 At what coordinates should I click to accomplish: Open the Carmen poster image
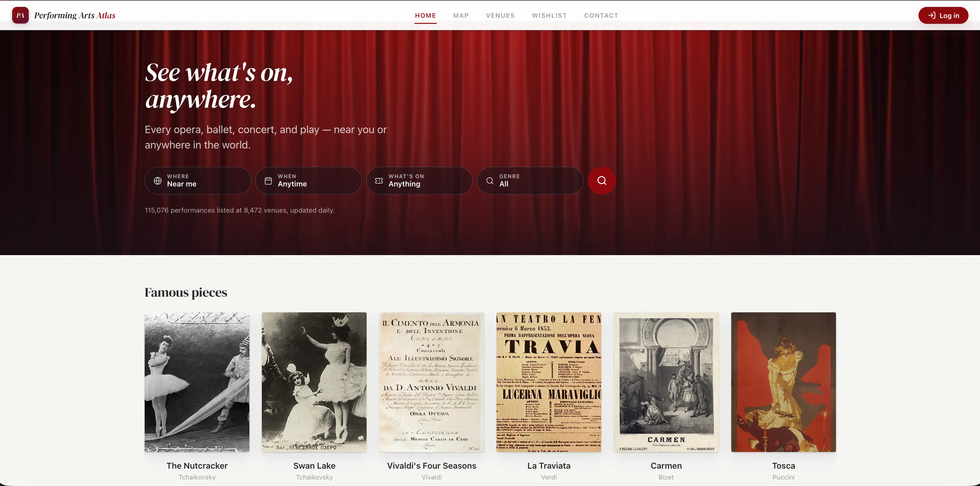666,382
